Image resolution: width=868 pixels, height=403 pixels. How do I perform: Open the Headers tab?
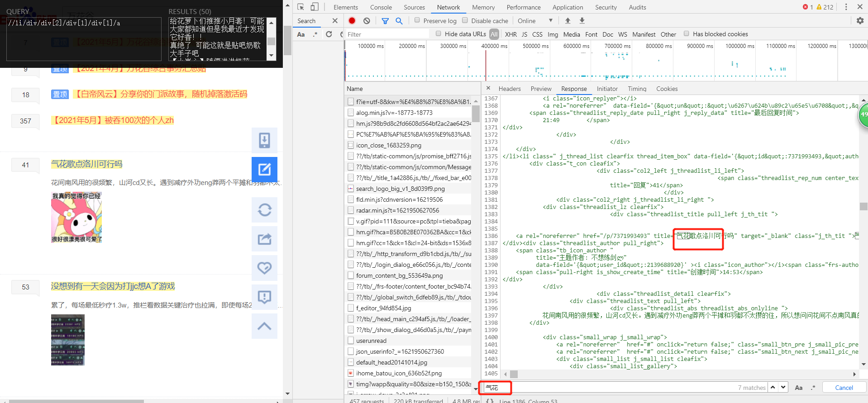click(510, 89)
